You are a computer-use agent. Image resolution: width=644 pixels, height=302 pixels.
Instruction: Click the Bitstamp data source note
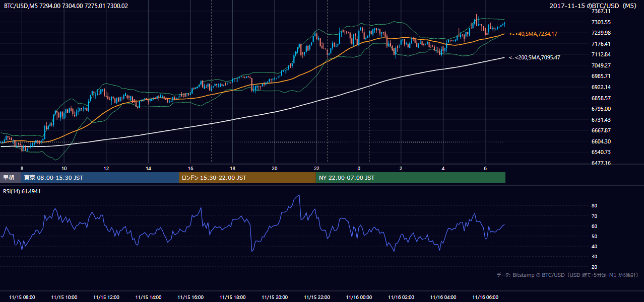pyautogui.click(x=567, y=275)
